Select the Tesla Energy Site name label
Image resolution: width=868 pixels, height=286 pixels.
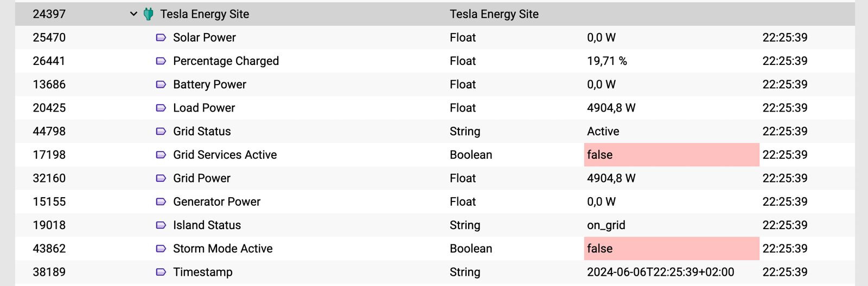click(x=205, y=14)
